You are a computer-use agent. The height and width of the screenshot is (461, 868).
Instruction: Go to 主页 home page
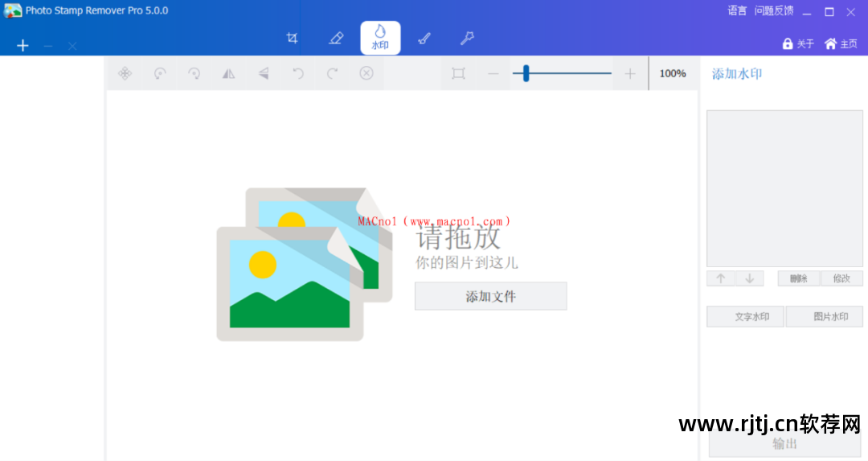pyautogui.click(x=841, y=43)
